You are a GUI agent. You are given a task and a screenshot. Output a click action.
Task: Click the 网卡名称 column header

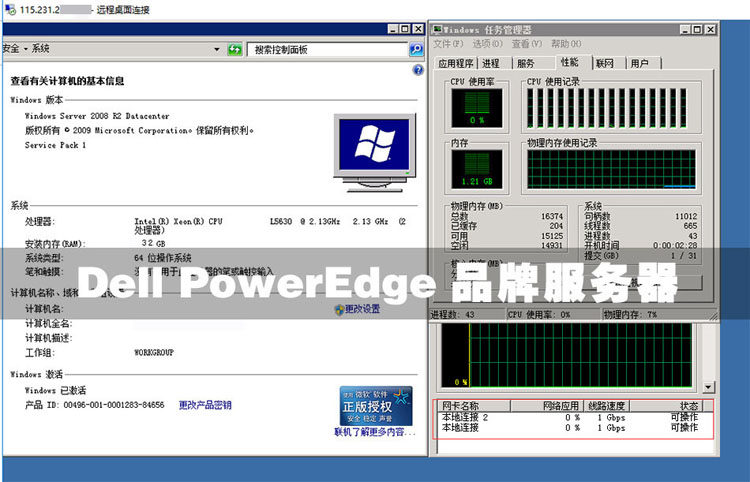coord(474,406)
